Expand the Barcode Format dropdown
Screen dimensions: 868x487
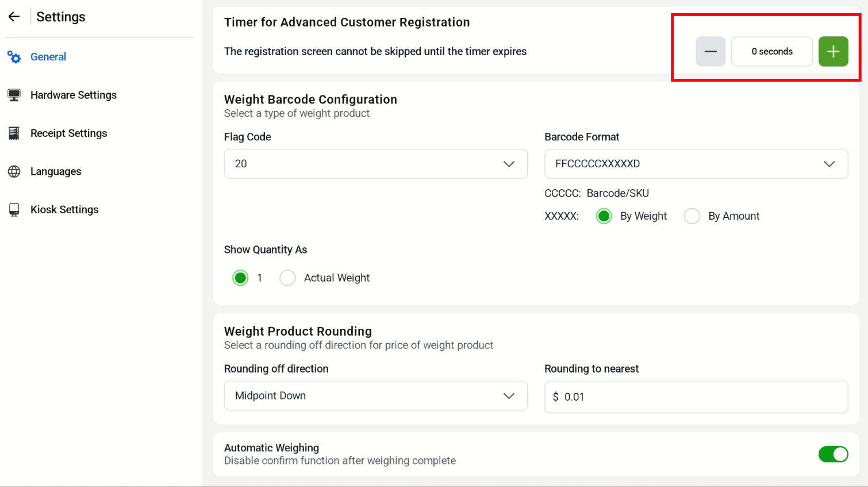tap(696, 164)
